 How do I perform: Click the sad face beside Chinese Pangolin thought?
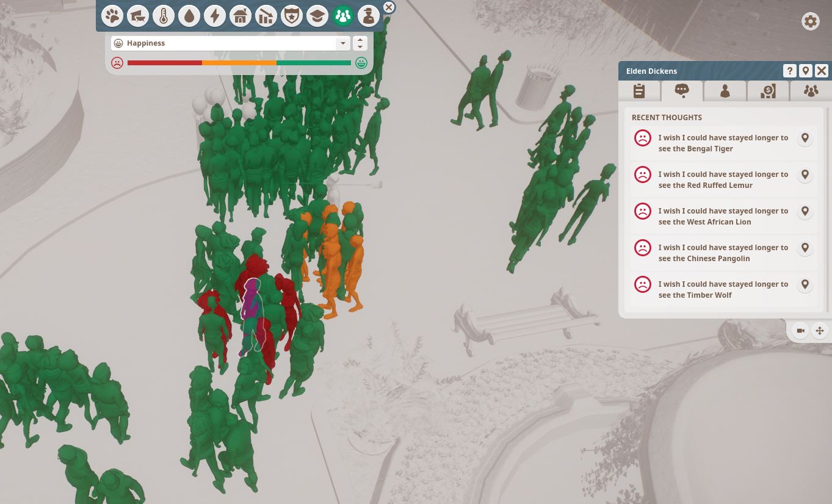tap(642, 248)
